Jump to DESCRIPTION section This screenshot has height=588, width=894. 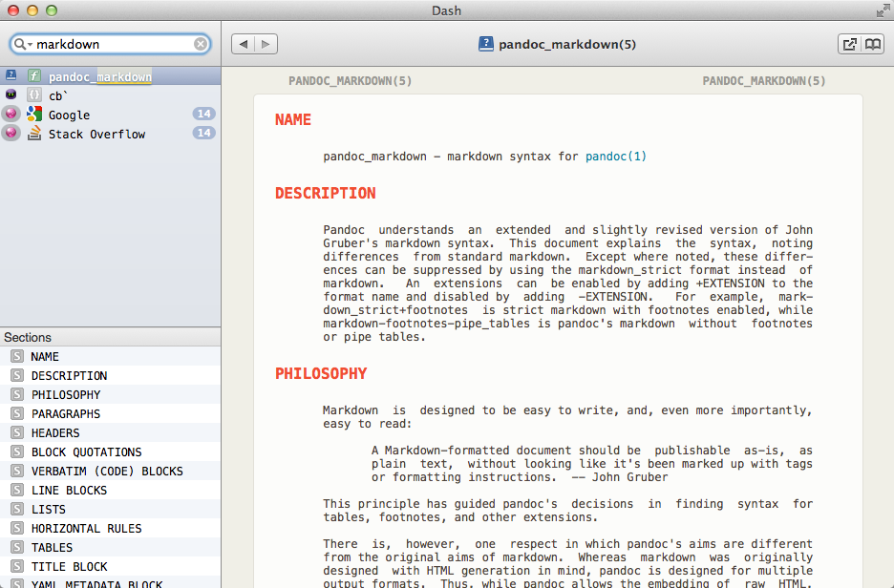click(110, 375)
